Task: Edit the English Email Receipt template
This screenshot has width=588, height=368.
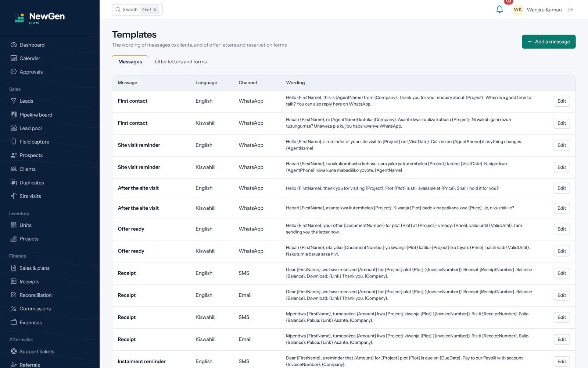Action: point(562,296)
